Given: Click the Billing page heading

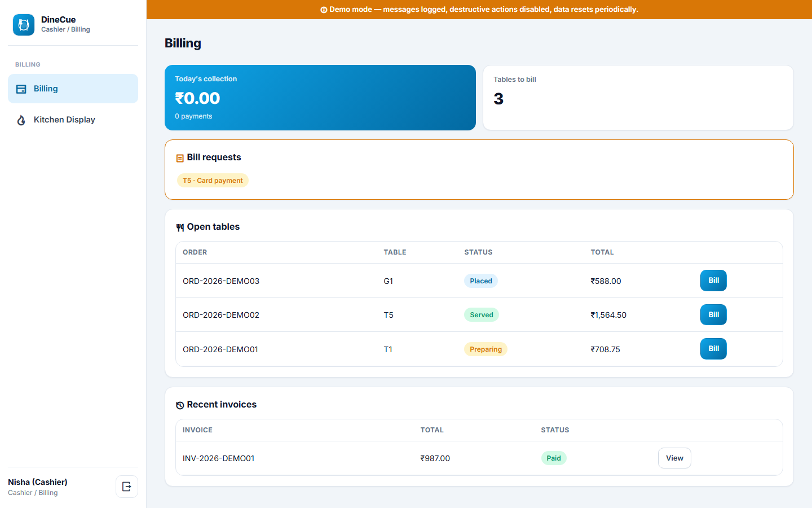Looking at the screenshot, I should click(x=183, y=43).
